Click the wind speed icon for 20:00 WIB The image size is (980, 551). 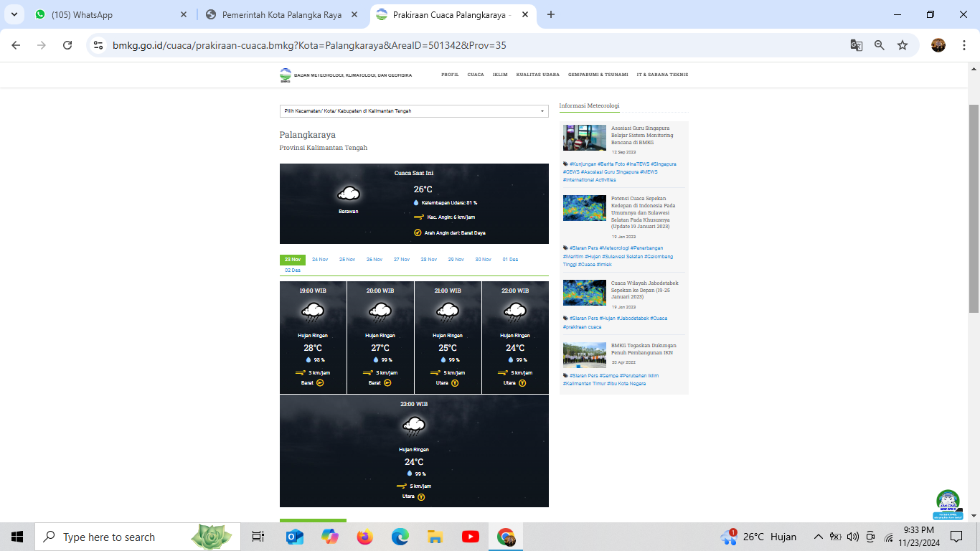367,372
